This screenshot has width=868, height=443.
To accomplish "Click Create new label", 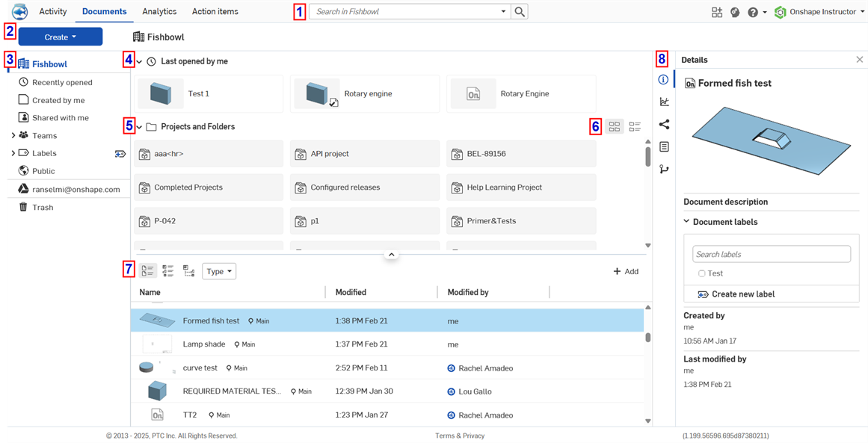I will (736, 294).
